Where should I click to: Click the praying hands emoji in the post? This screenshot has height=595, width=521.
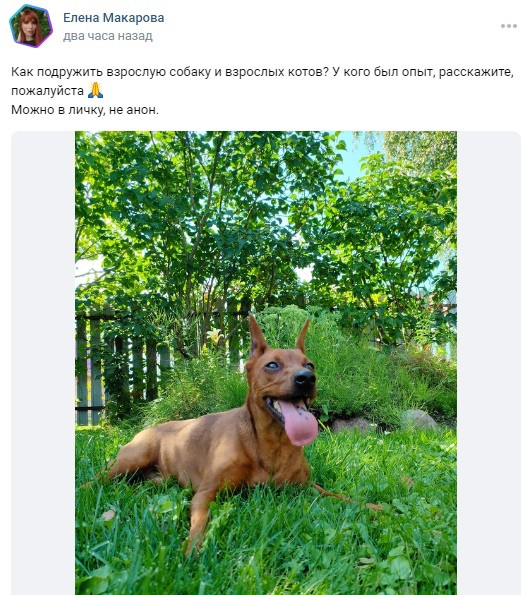point(95,90)
